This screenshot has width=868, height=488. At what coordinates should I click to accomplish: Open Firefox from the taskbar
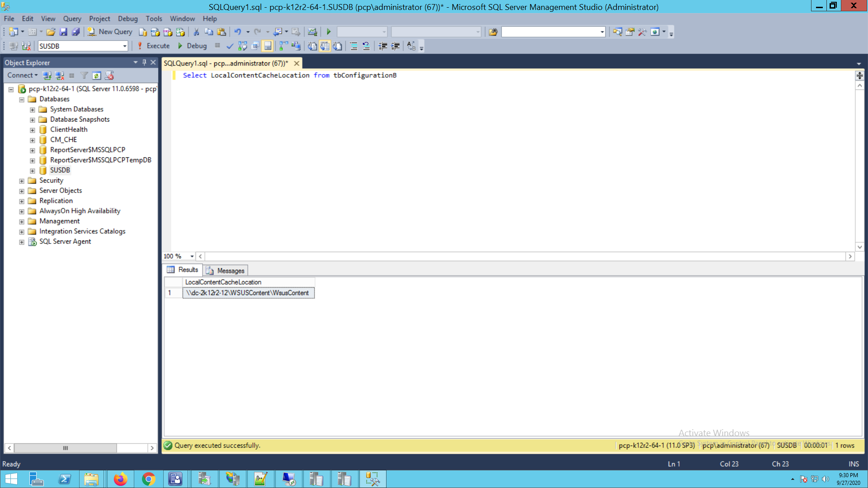[120, 479]
